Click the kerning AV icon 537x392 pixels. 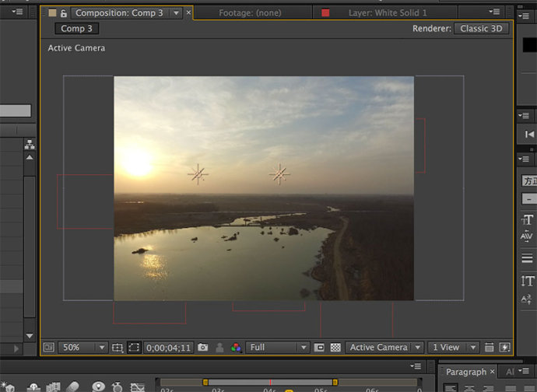point(527,236)
